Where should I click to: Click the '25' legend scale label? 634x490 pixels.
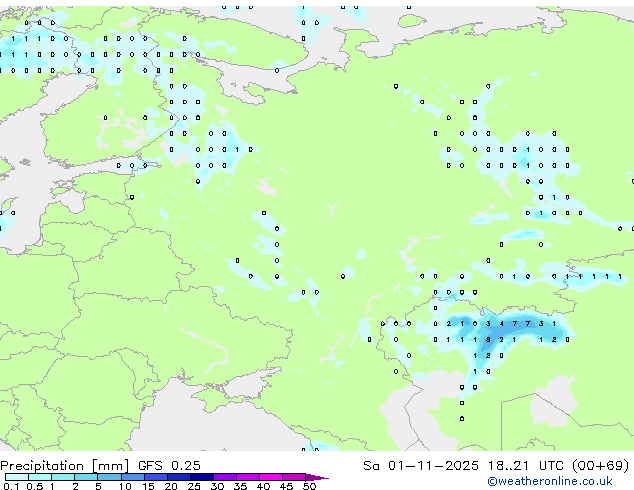[194, 486]
